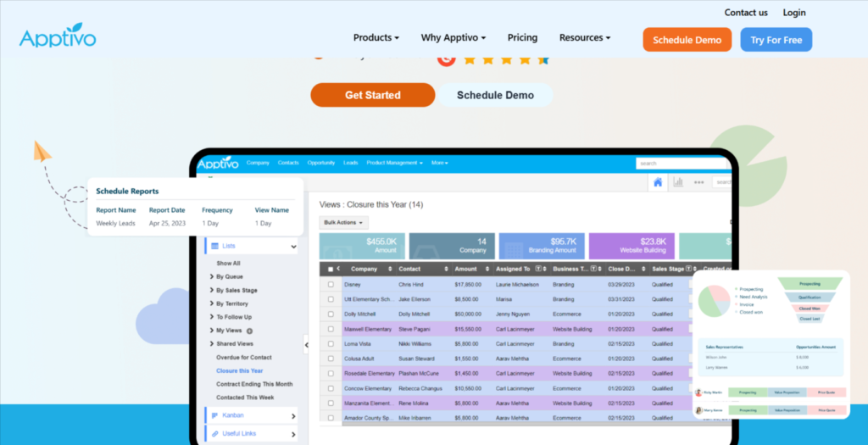Check the Rosedale Elementary row checkbox
Image resolution: width=868 pixels, height=445 pixels.
point(331,374)
